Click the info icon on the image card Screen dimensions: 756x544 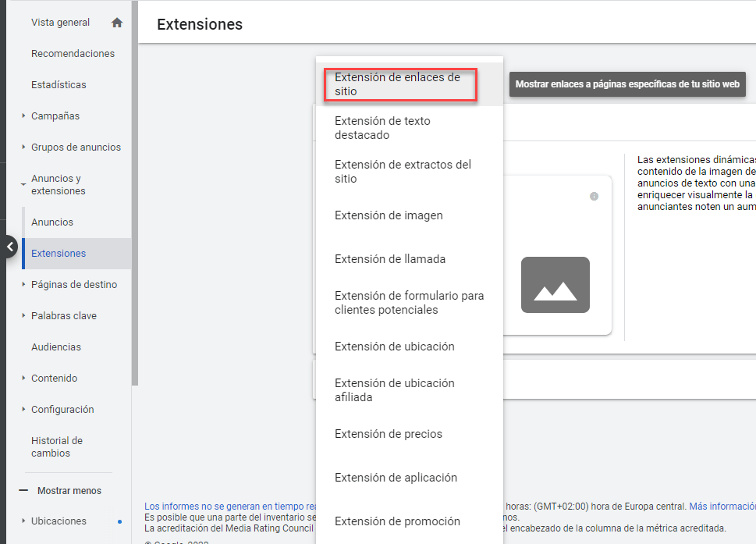[x=594, y=197]
